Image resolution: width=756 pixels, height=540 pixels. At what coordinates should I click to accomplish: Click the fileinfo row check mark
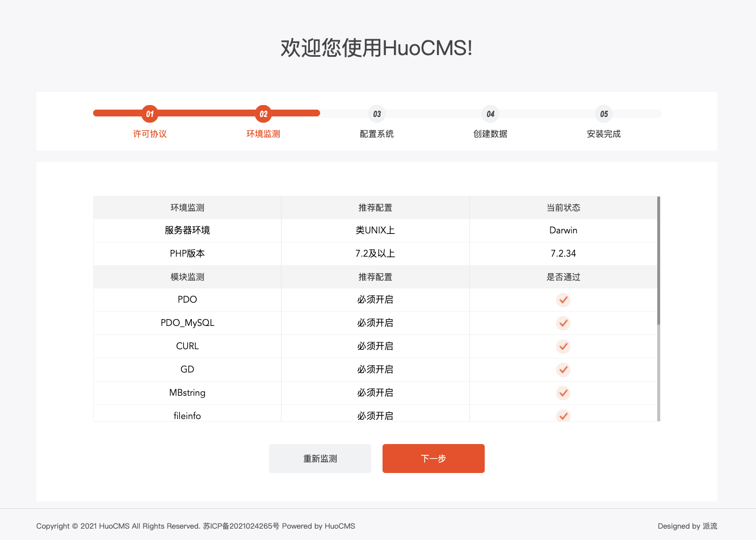(x=563, y=416)
